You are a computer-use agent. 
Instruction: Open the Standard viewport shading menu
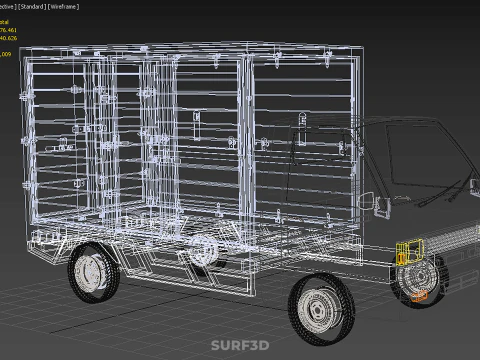(32, 6)
